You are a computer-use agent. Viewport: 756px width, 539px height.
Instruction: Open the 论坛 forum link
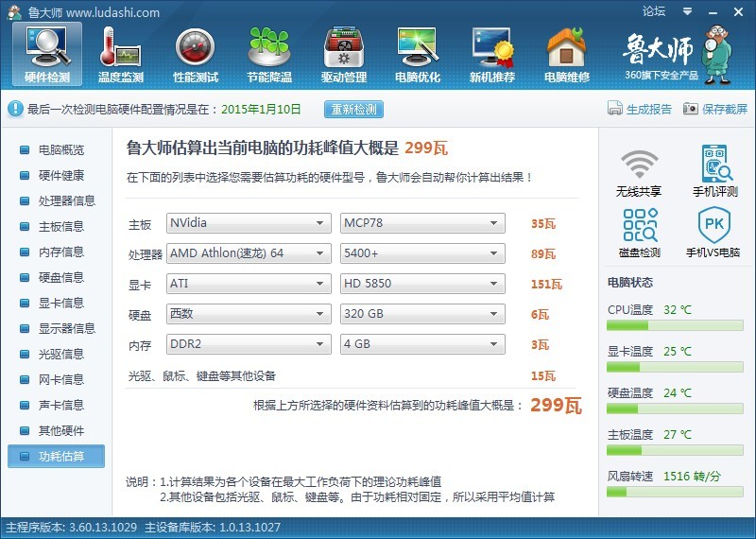pyautogui.click(x=654, y=11)
